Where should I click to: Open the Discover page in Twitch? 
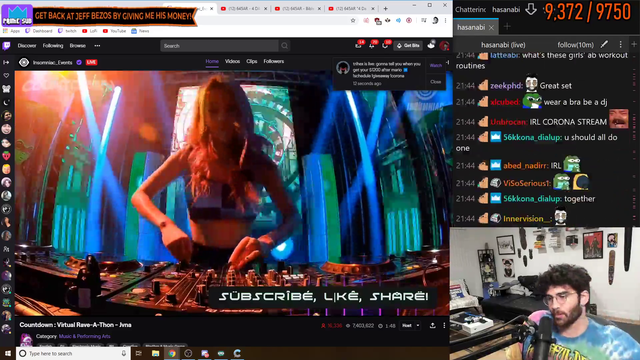click(27, 46)
